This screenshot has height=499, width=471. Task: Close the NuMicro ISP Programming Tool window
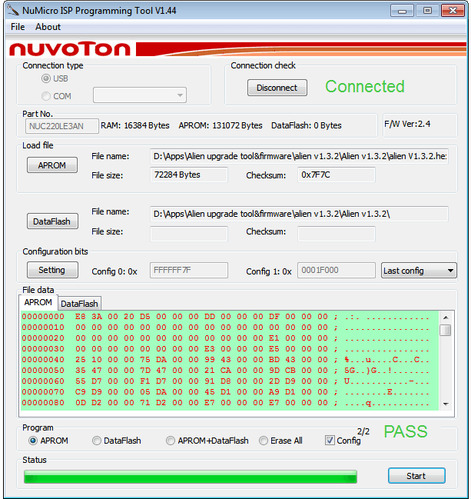tap(453, 11)
